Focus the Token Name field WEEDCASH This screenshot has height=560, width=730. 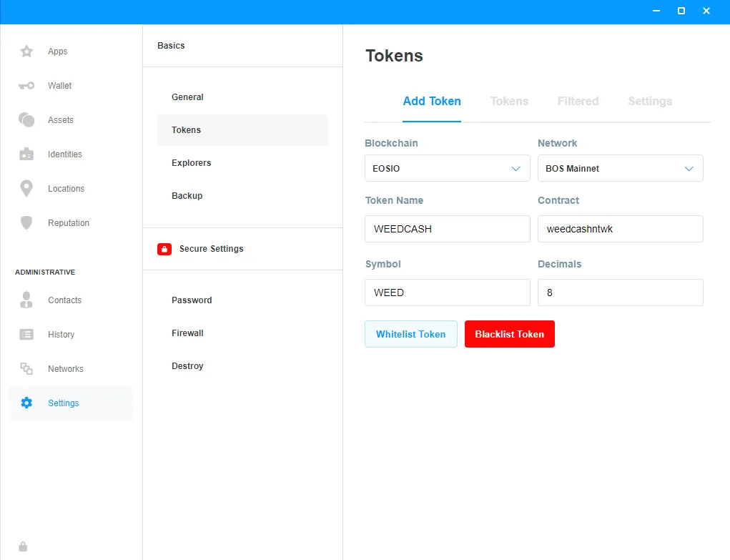[448, 229]
